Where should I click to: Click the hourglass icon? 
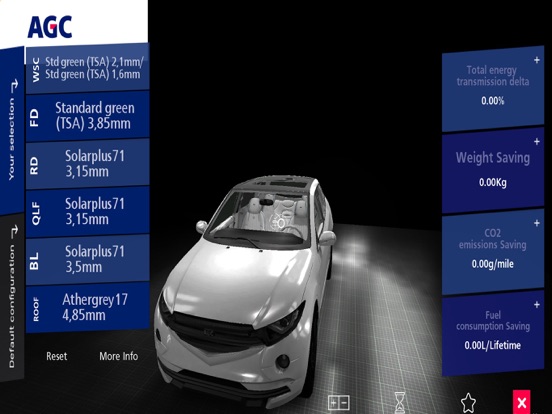400,402
